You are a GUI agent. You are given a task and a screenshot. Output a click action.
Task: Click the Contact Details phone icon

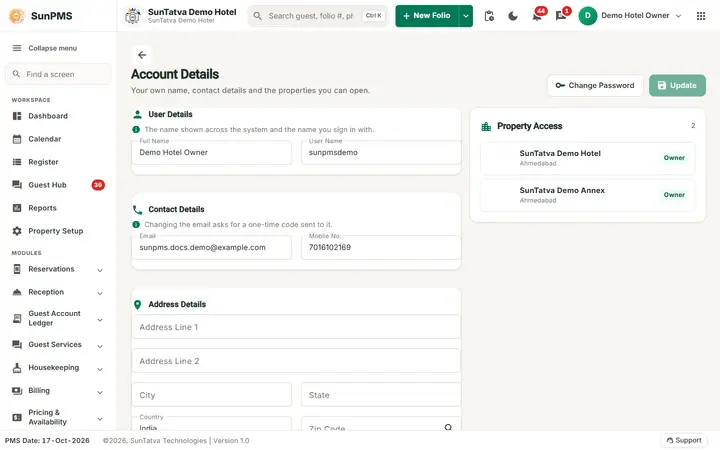coord(137,210)
